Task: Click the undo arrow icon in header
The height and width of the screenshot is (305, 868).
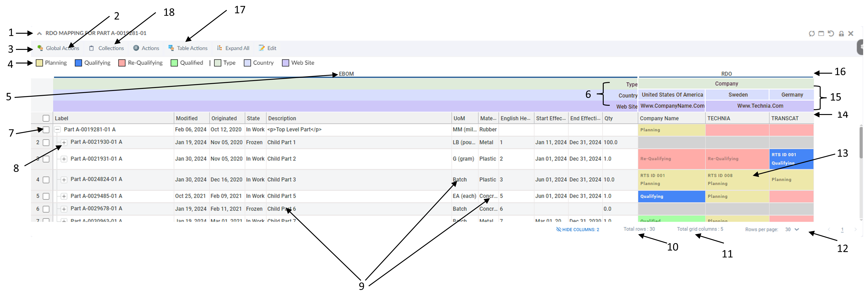Action: point(831,33)
